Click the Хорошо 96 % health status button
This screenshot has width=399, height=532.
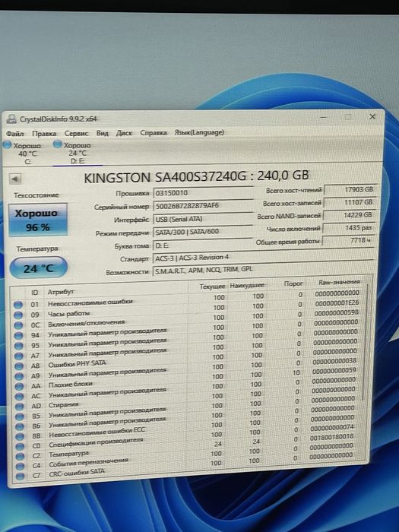[38, 220]
